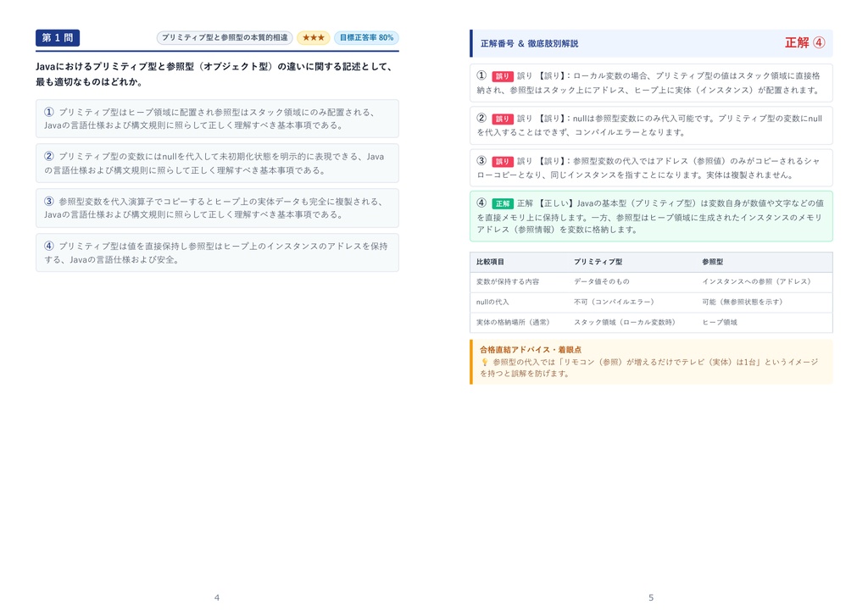Screen dimensions: 868x616
Task: Click the nullの代入 table row label
Action: click(x=492, y=302)
